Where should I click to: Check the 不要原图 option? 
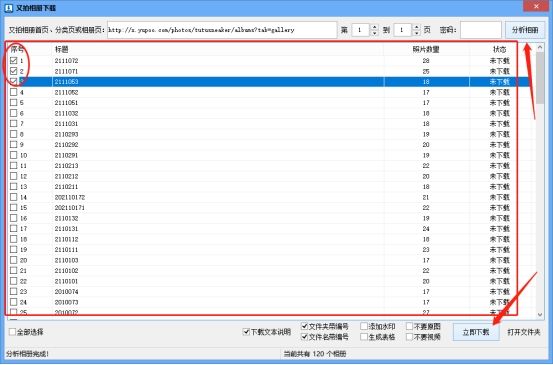(409, 326)
